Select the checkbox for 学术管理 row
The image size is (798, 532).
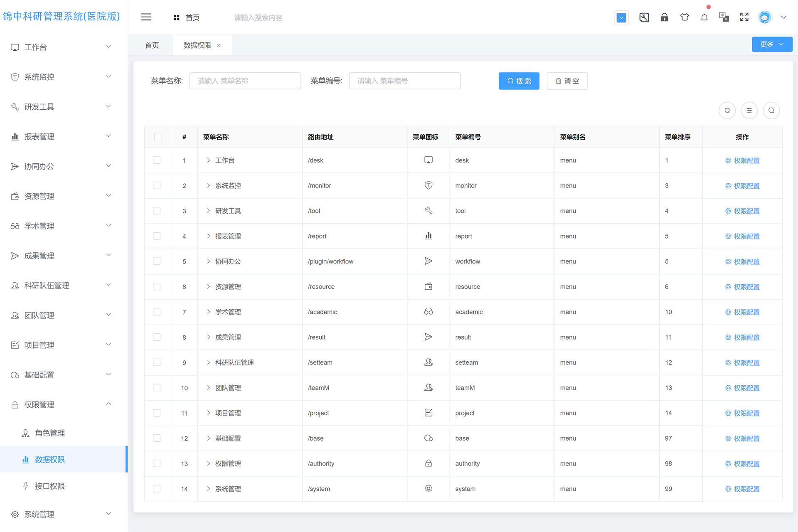click(x=157, y=312)
